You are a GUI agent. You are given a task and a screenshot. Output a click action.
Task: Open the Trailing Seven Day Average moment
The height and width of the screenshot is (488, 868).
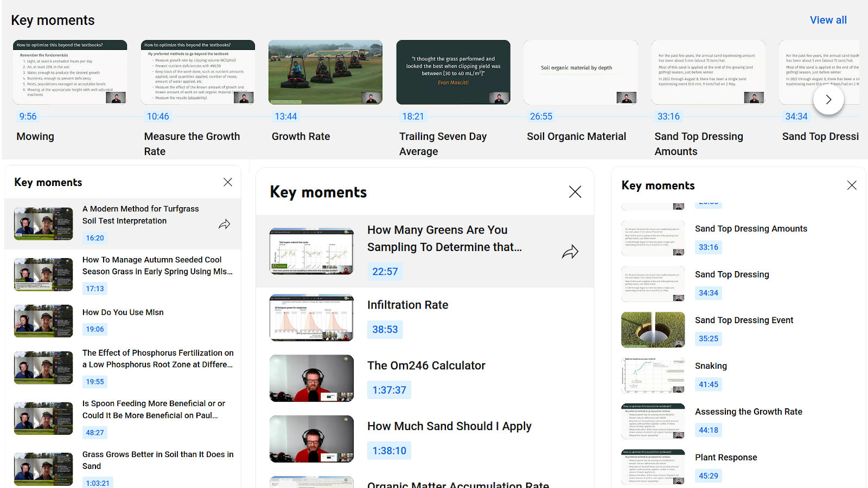point(453,72)
